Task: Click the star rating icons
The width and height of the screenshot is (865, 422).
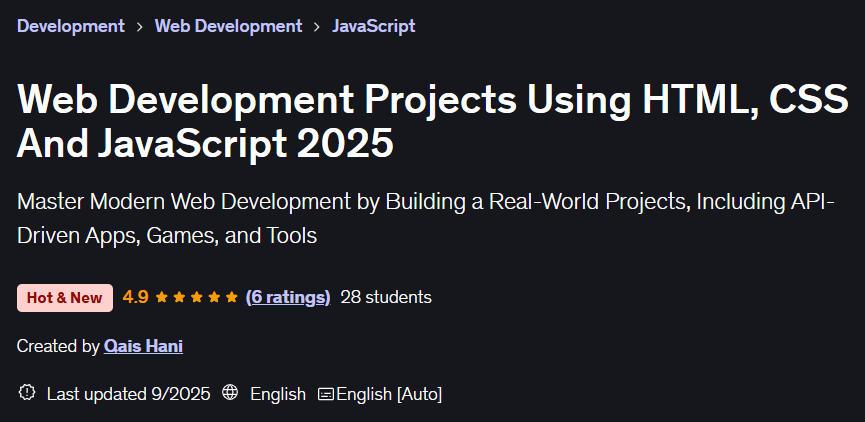Action: [x=196, y=298]
